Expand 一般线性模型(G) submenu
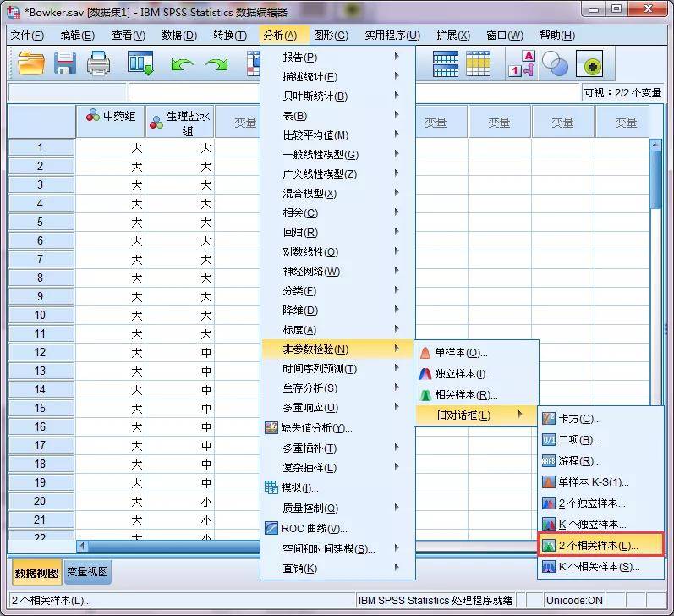This screenshot has height=616, width=674. tap(338, 155)
